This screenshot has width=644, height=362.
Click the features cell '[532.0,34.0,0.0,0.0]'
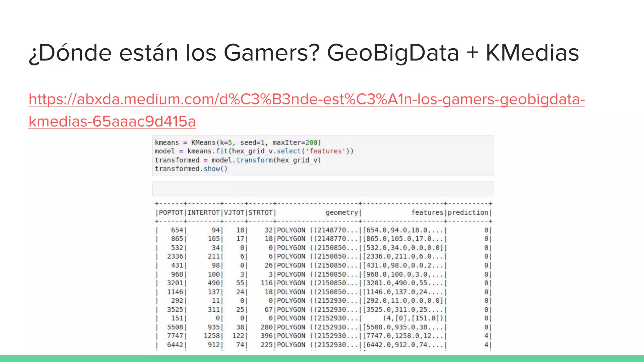tap(403, 248)
